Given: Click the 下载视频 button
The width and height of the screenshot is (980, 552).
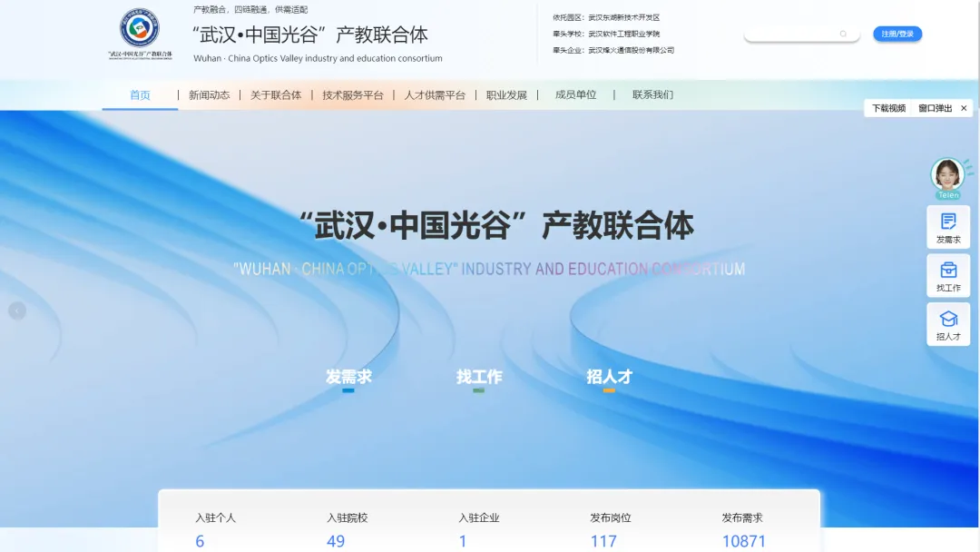Looking at the screenshot, I should coord(889,108).
